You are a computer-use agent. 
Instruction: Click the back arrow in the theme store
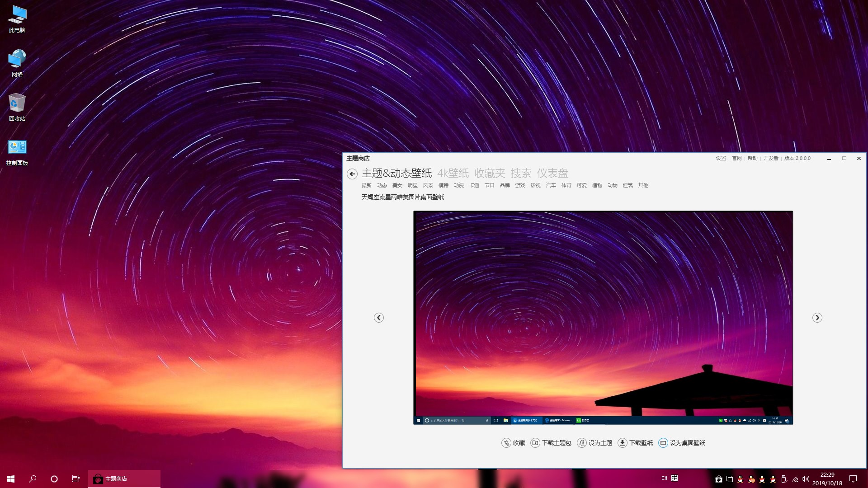click(x=352, y=174)
